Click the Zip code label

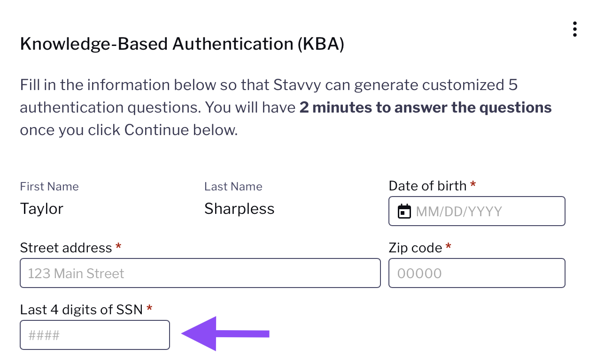(415, 248)
